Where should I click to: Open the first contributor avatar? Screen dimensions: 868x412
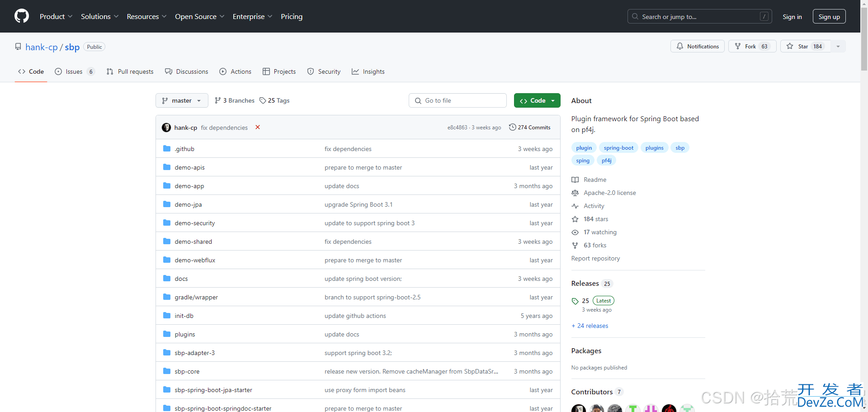tap(579, 408)
